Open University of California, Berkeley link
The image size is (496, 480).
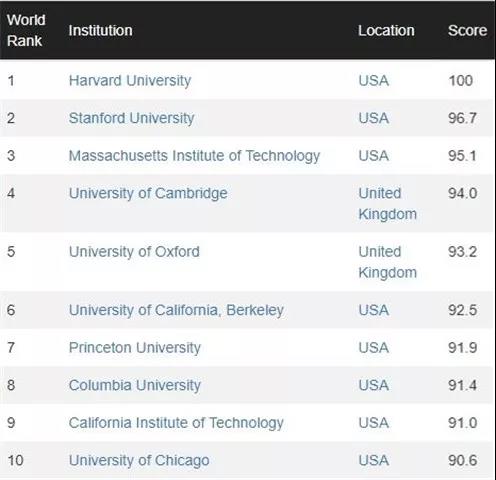point(176,311)
